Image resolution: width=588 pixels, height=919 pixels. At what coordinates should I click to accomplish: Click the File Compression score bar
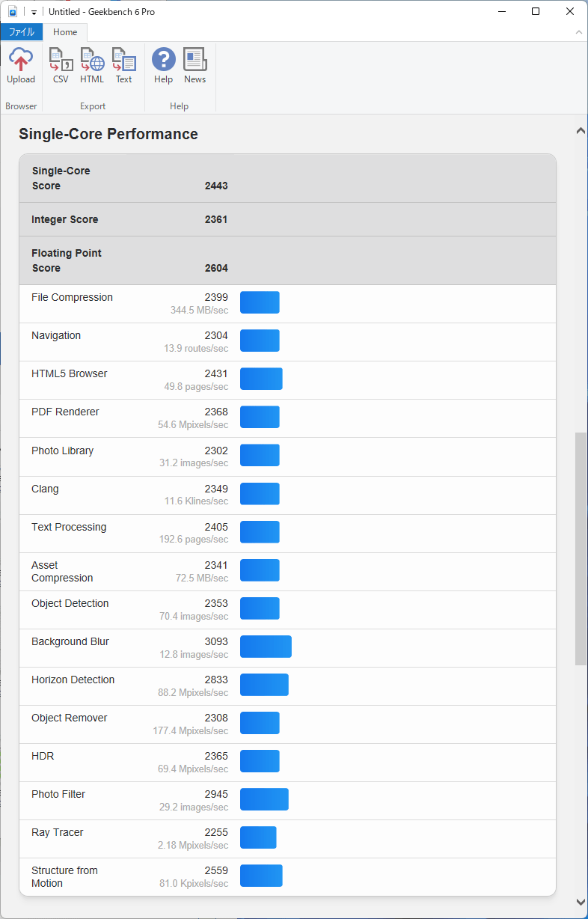click(260, 303)
